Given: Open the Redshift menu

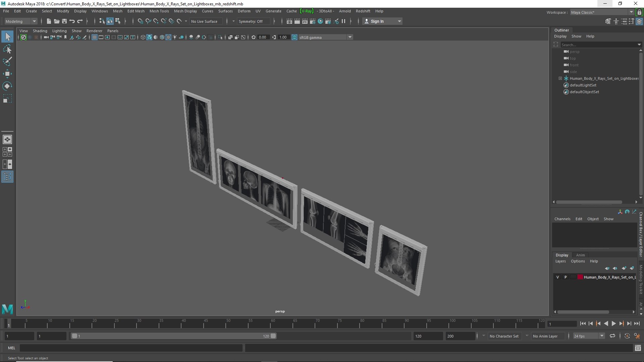Looking at the screenshot, I should click(x=363, y=11).
